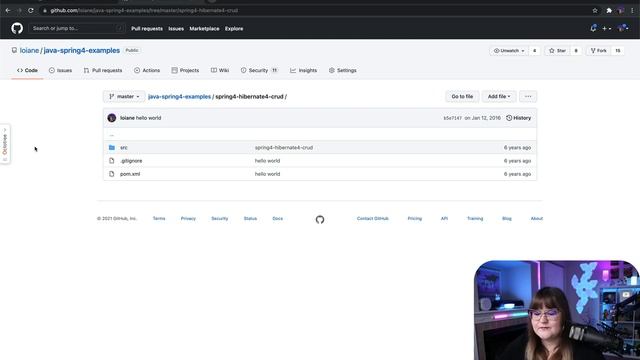This screenshot has width=640, height=360.
Task: Focus the Search or jump to field
Action: (76, 28)
